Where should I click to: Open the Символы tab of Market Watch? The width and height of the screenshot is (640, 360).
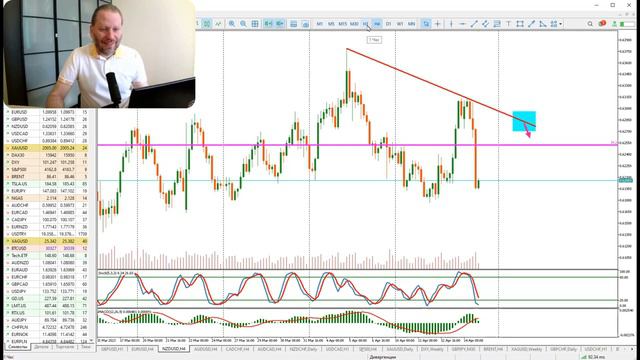point(18,347)
